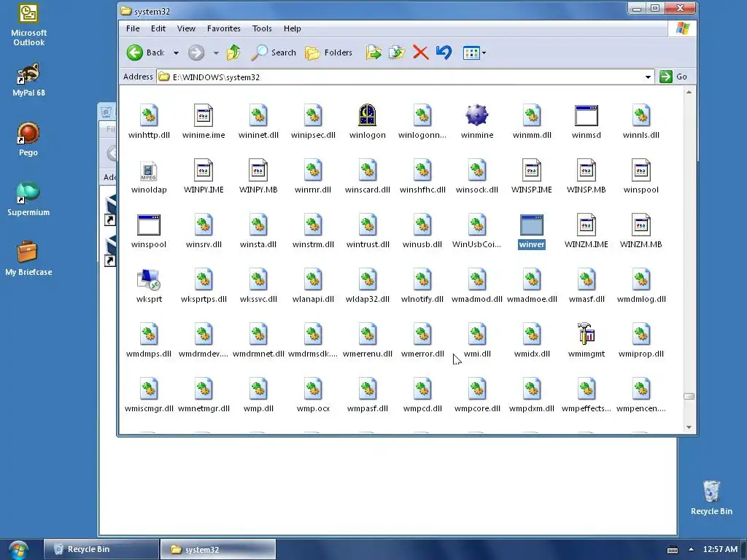Image resolution: width=747 pixels, height=560 pixels.
Task: Click the wmerror.dll file name
Action: pos(422,354)
